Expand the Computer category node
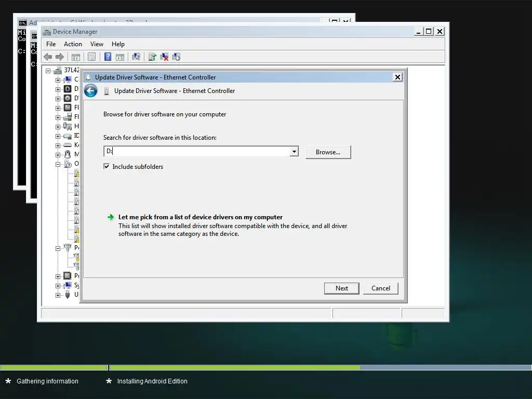Viewport: 532px width, 399px height. pyautogui.click(x=58, y=80)
